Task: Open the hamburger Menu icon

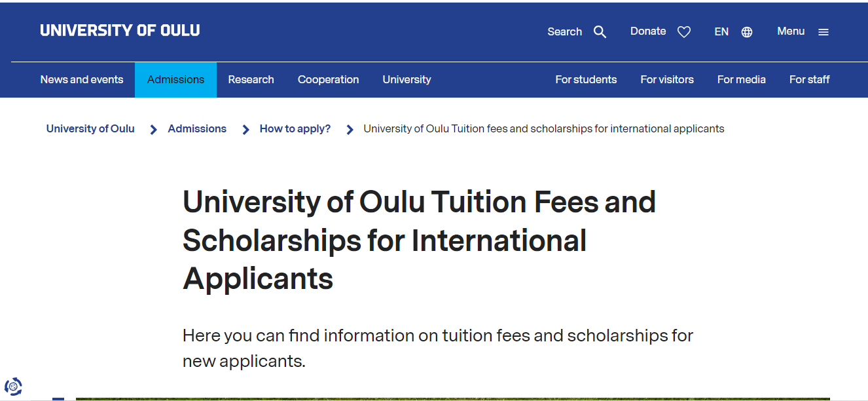Action: click(x=823, y=32)
